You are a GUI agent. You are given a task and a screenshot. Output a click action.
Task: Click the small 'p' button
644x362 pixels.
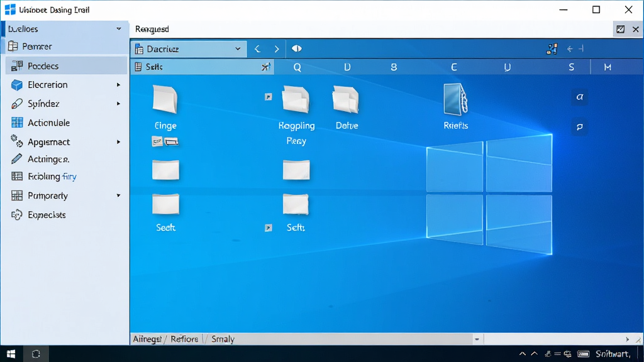coord(579,127)
